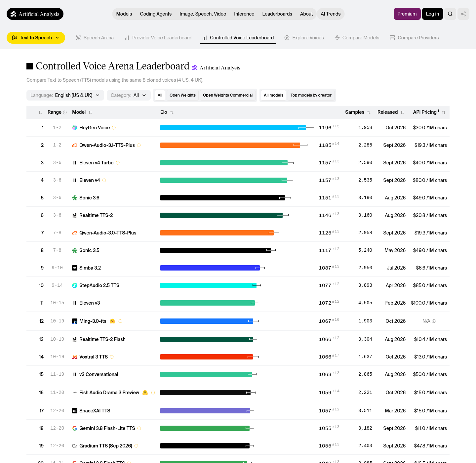Image resolution: width=476 pixels, height=463 pixels.
Task: Click the dotted circle badge beside Eleven v4 Turbo
Action: [118, 163]
